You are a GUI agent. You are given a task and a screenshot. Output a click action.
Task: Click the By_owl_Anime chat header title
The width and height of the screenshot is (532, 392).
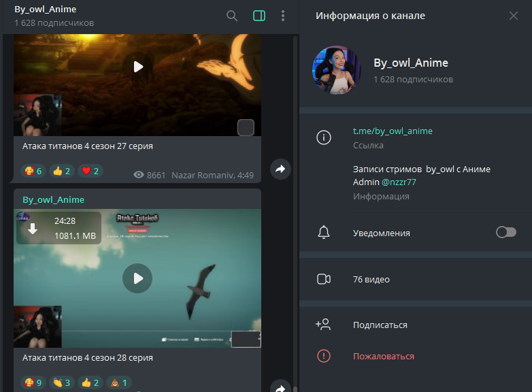(45, 9)
